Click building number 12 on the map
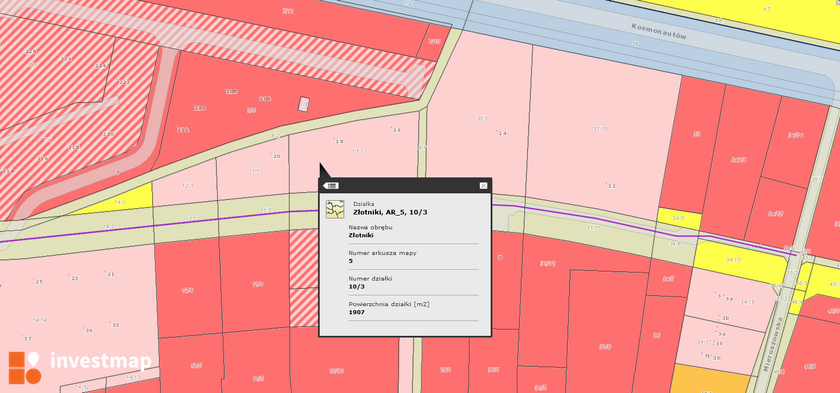Screen dimensions: 840x393 611,186
